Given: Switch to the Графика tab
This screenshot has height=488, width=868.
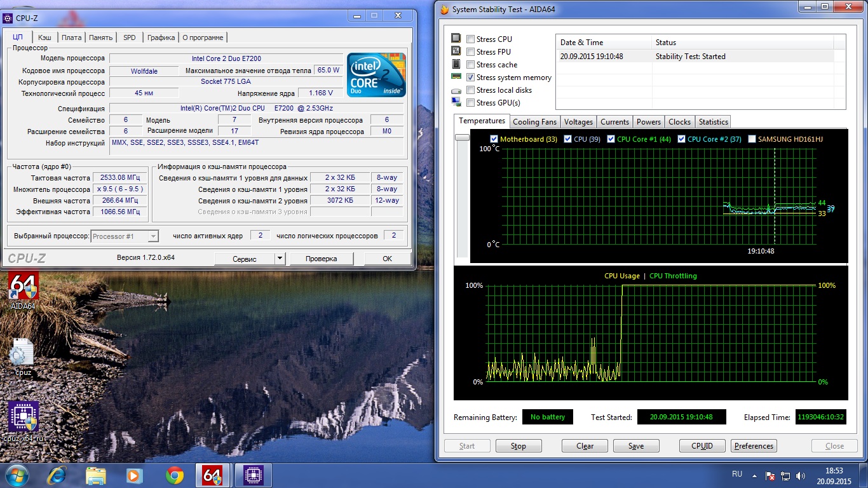Looking at the screenshot, I should [161, 37].
